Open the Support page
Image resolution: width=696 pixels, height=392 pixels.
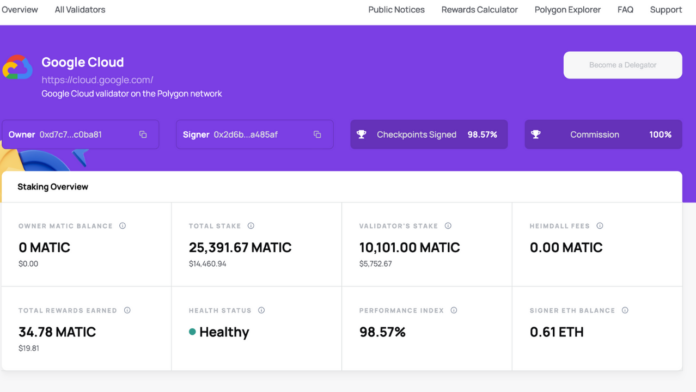pos(666,10)
